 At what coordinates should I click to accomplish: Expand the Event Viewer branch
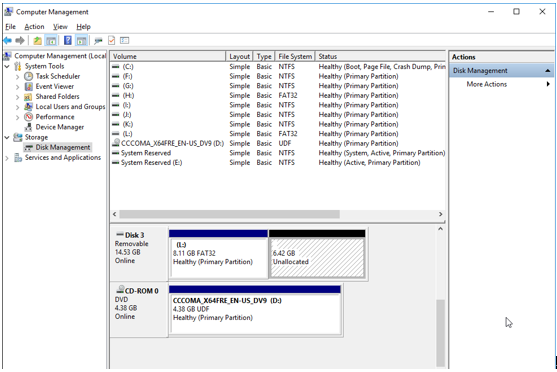(17, 86)
